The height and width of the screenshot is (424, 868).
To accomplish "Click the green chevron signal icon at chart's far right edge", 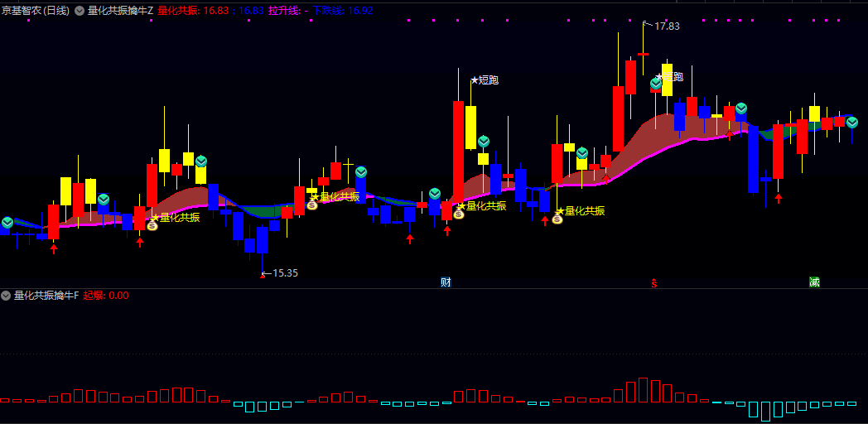I will pyautogui.click(x=852, y=123).
